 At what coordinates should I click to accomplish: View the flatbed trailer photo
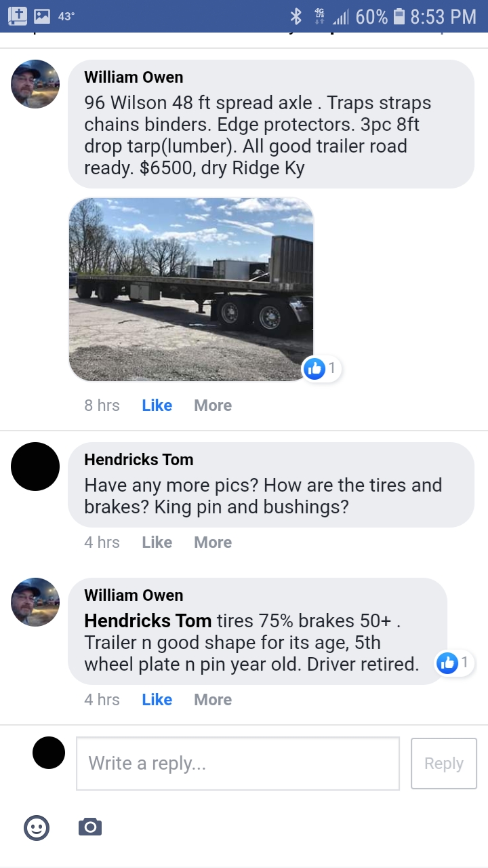(x=191, y=290)
